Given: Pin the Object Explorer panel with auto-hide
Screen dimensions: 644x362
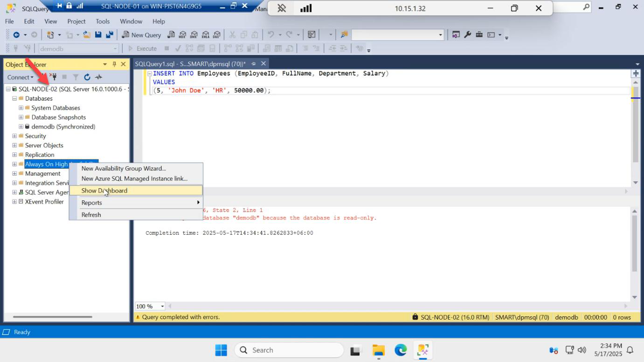Looking at the screenshot, I should click(x=114, y=64).
